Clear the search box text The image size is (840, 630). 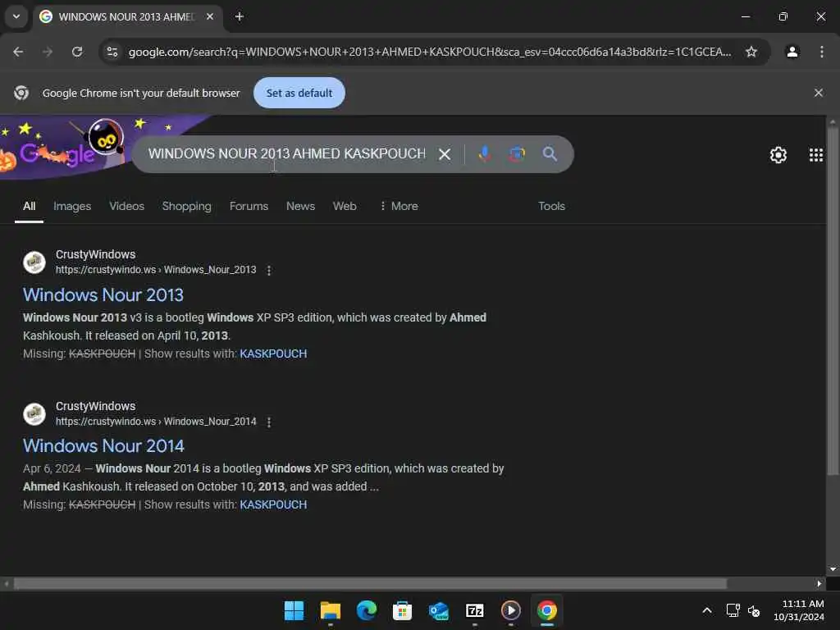[444, 154]
